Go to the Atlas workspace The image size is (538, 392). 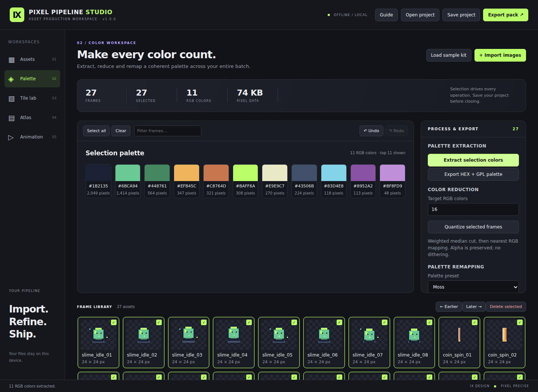pos(32,118)
